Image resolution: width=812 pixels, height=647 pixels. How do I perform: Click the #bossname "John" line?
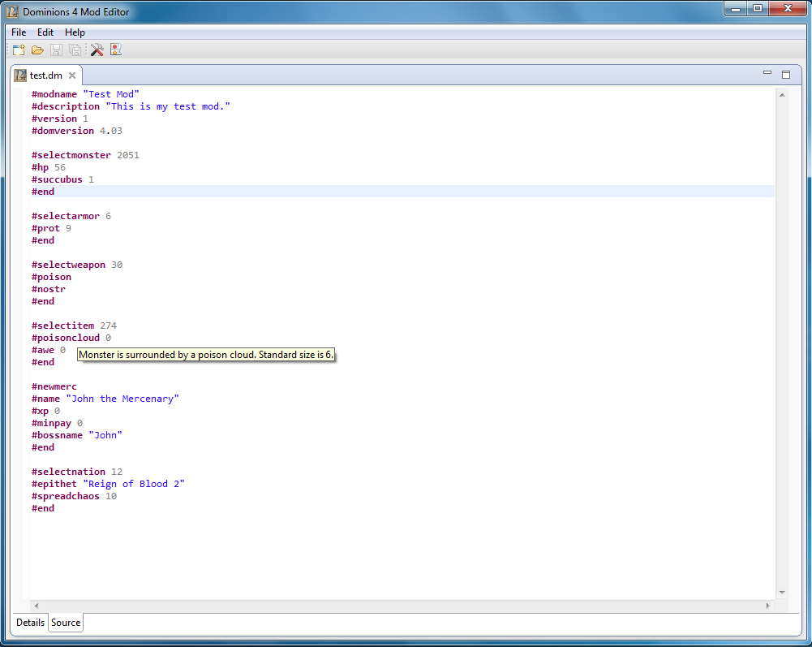(x=76, y=435)
